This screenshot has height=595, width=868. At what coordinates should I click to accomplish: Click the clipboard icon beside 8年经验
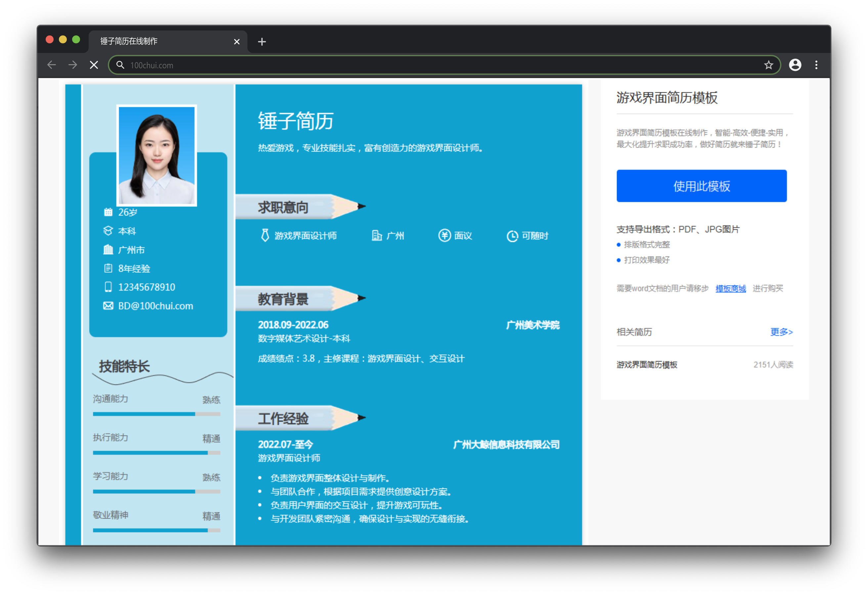pyautogui.click(x=108, y=268)
